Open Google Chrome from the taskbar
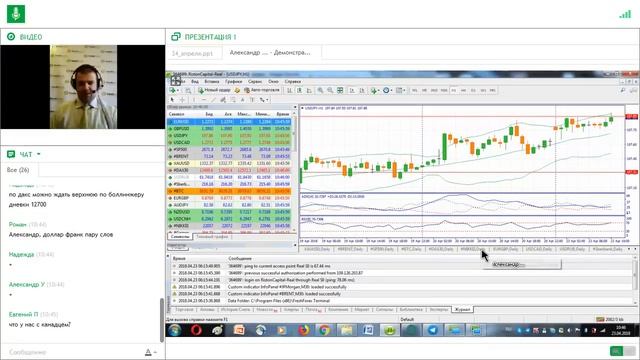Image resolution: width=640 pixels, height=360 pixels. 324,330
